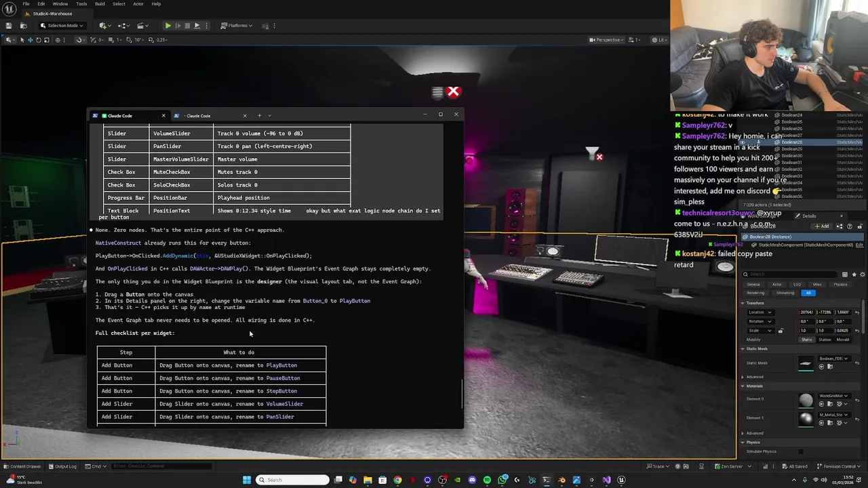Open Tools menu
This screenshot has height=488, width=868.
tap(81, 4)
